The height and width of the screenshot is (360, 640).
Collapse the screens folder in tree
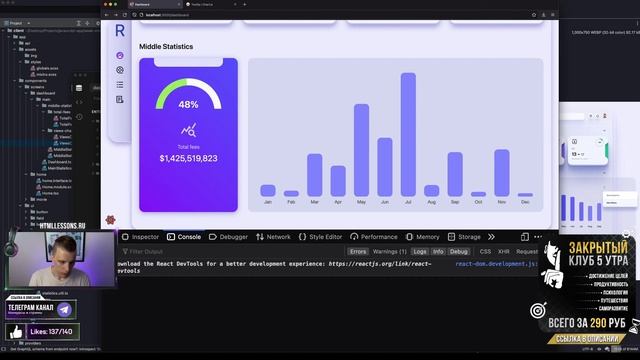pyautogui.click(x=21, y=87)
